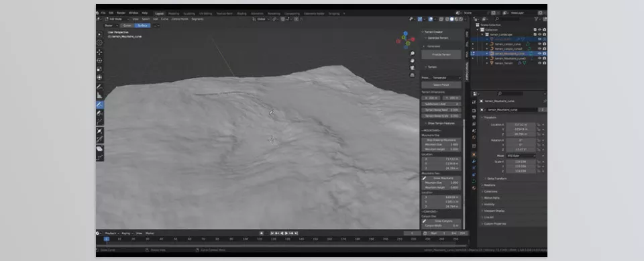
Task: Expand the Custom Properties panel
Action: point(494,223)
